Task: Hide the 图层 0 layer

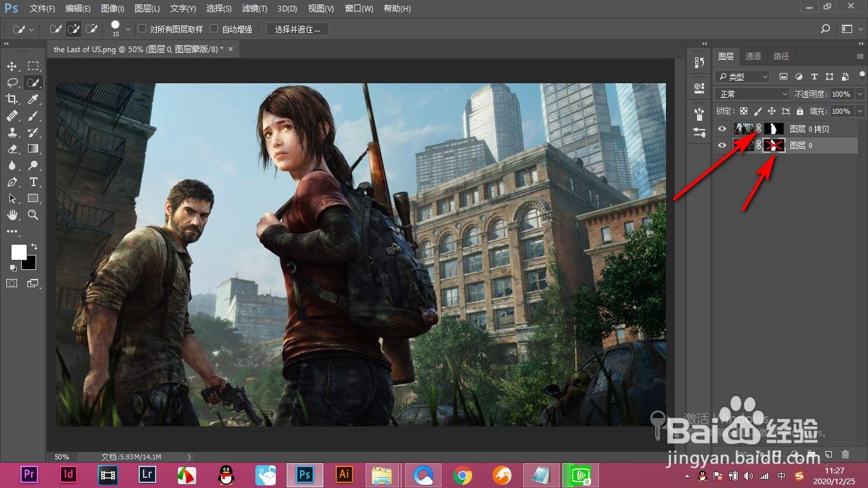Action: [722, 146]
